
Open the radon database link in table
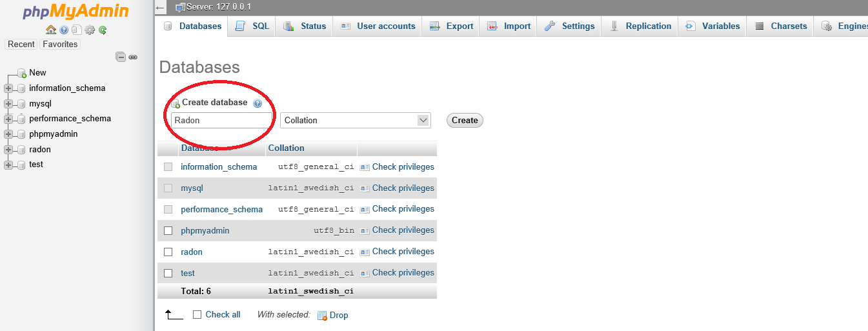click(192, 252)
